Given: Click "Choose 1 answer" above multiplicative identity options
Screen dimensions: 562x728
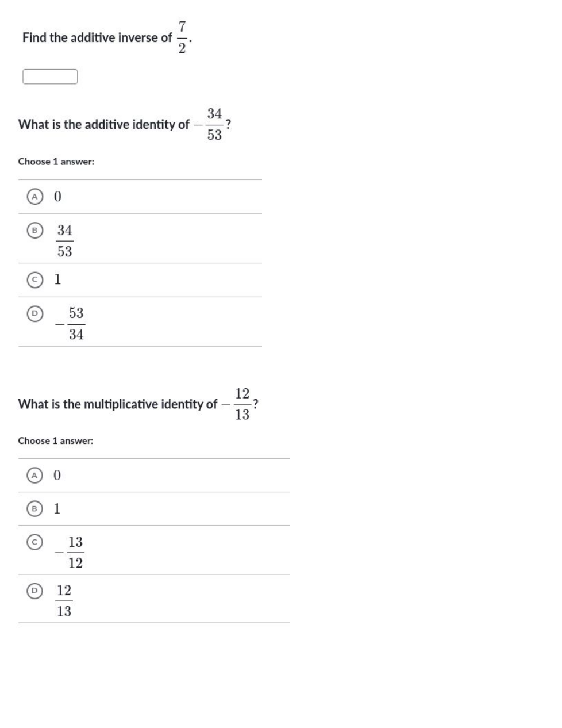Looking at the screenshot, I should pos(56,441).
